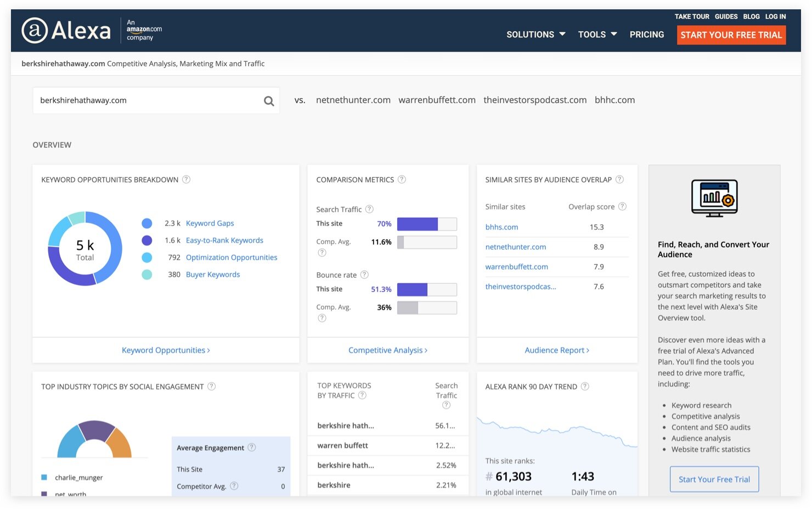Click the 5 k Total donut chart
812x509 pixels.
pyautogui.click(x=85, y=249)
